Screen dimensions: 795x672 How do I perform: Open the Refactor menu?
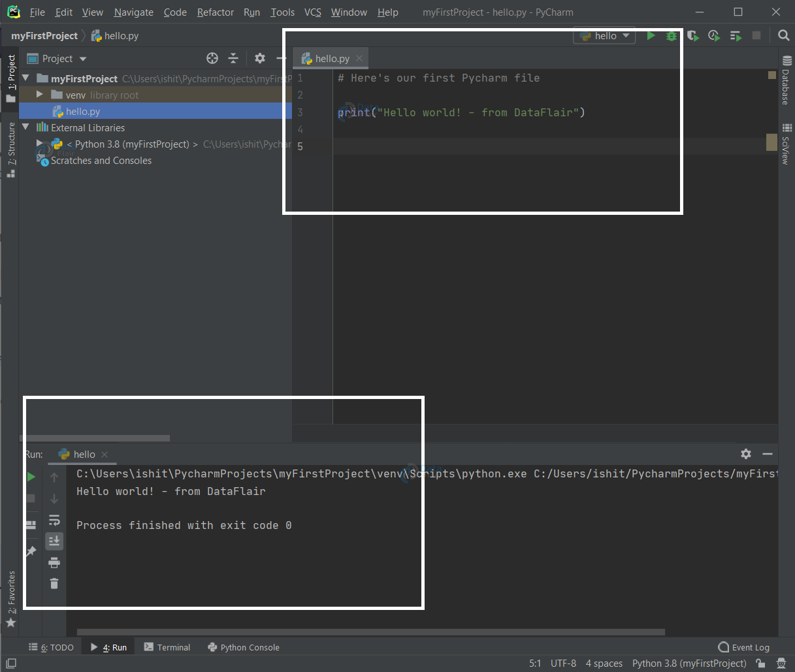point(215,12)
